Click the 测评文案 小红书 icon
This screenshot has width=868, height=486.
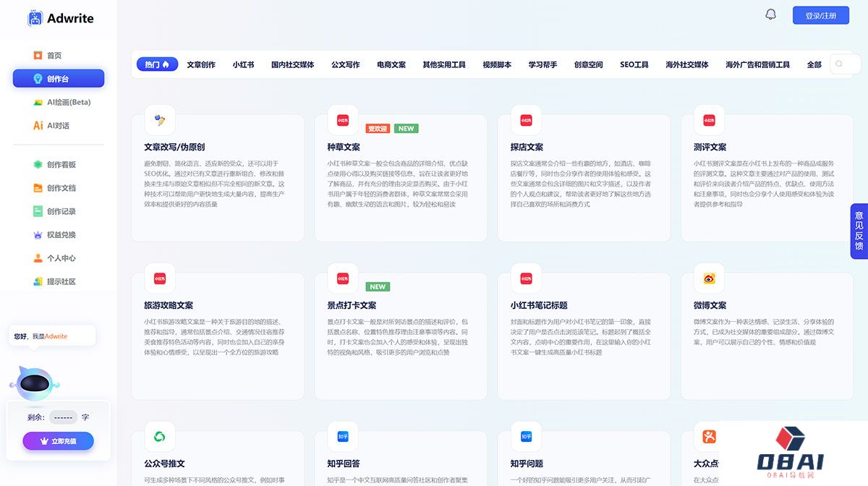click(x=709, y=120)
